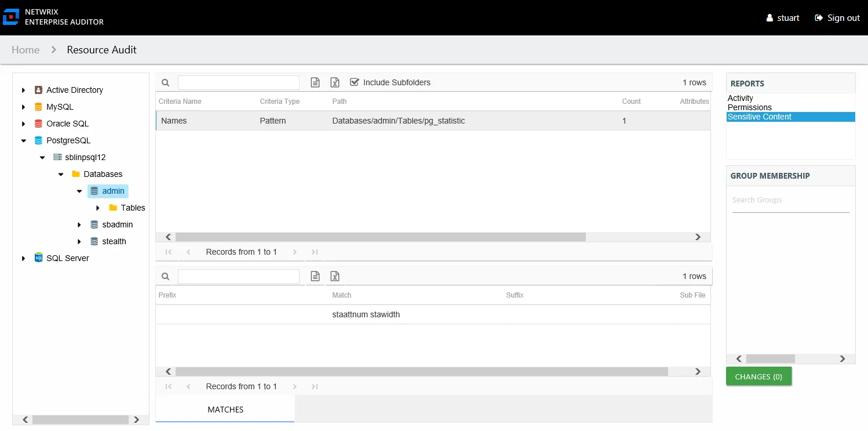868x431 pixels.
Task: Click the Databases folder icon
Action: click(75, 174)
